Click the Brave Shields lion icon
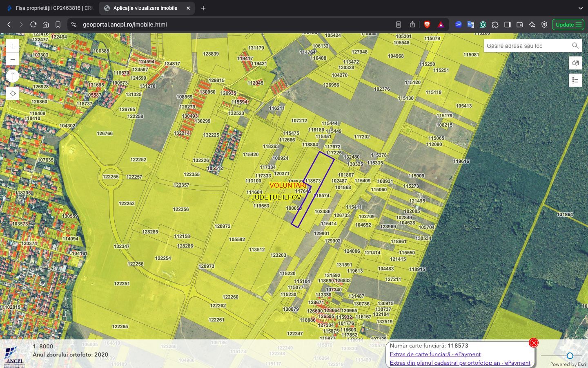The width and height of the screenshot is (588, 368). pyautogui.click(x=427, y=25)
